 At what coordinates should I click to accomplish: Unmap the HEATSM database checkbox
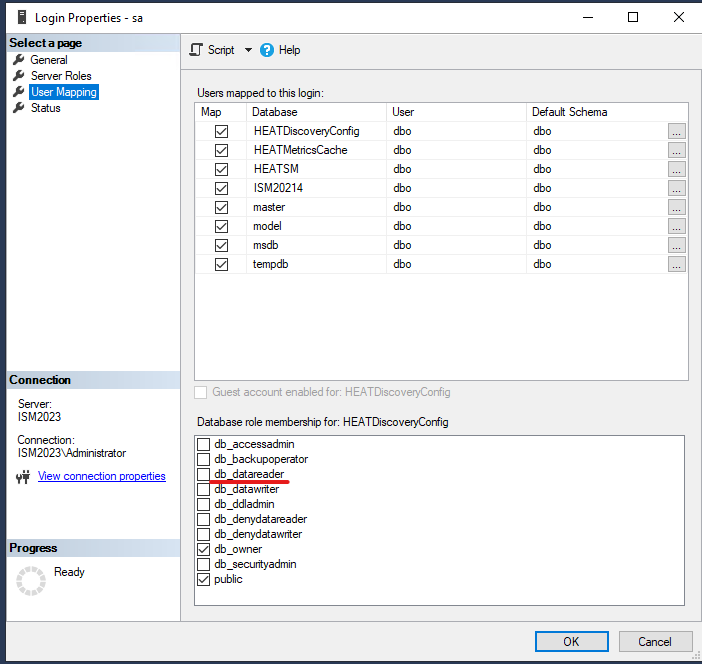(221, 169)
